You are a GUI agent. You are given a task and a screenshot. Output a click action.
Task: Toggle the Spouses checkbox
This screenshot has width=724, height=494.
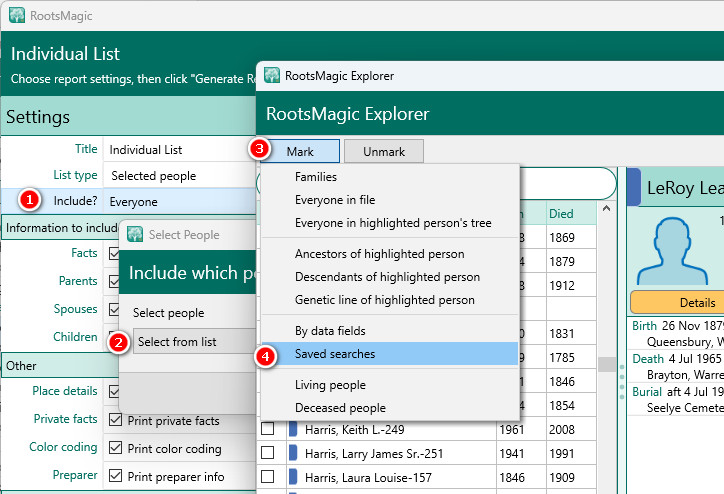[x=114, y=309]
